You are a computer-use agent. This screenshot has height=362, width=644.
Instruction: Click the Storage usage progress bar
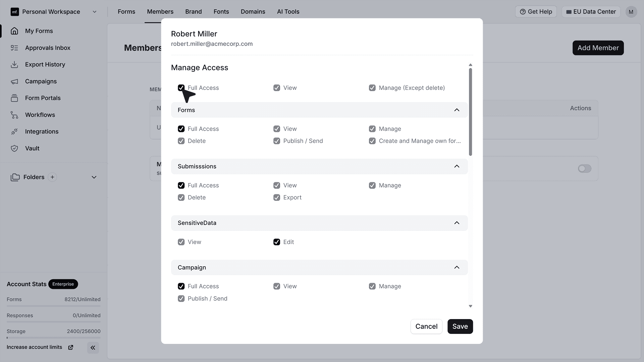click(54, 338)
